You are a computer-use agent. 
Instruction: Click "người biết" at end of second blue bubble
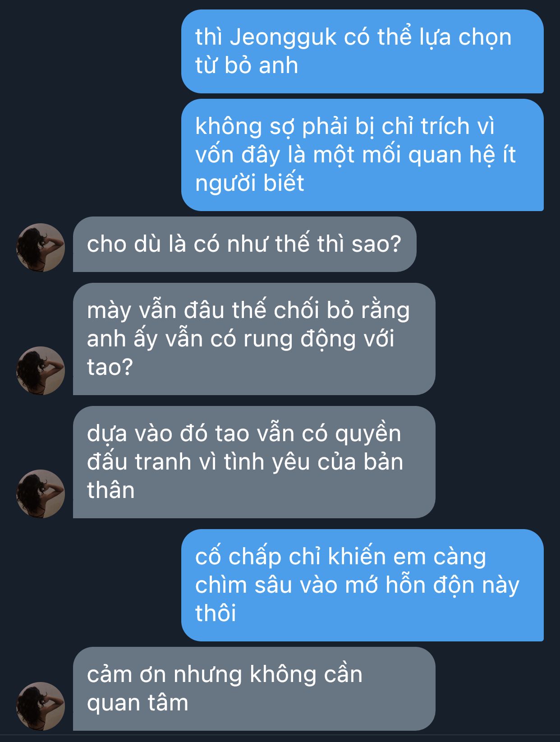249,183
